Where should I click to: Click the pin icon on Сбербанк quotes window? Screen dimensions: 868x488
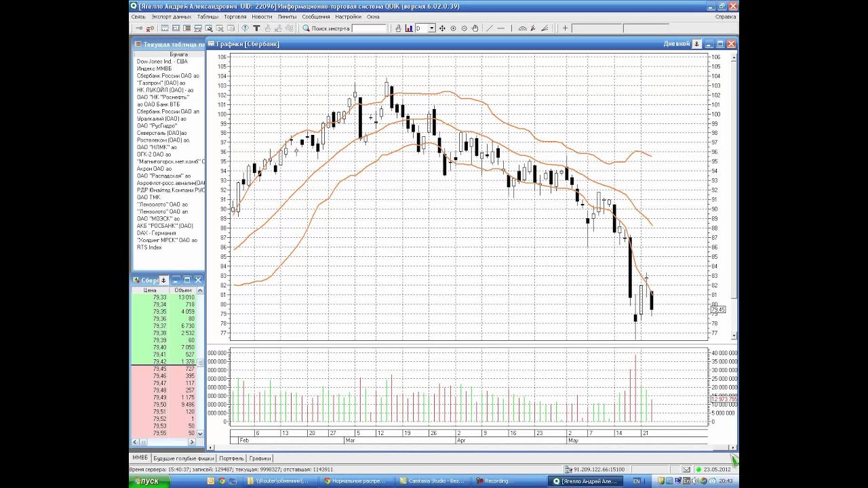click(x=163, y=280)
